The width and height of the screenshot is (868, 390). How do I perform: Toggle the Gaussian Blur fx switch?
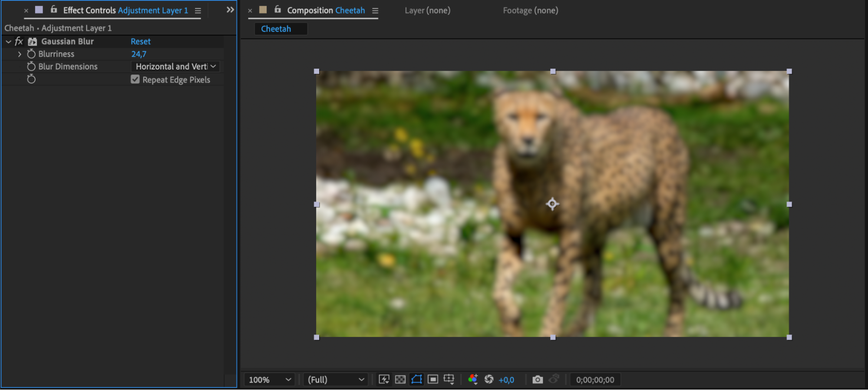19,41
